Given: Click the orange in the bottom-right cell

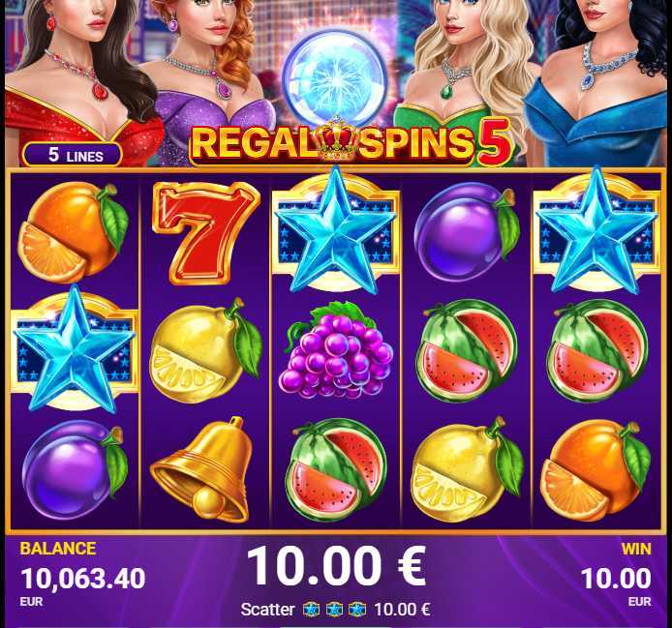Looking at the screenshot, I should [596, 470].
